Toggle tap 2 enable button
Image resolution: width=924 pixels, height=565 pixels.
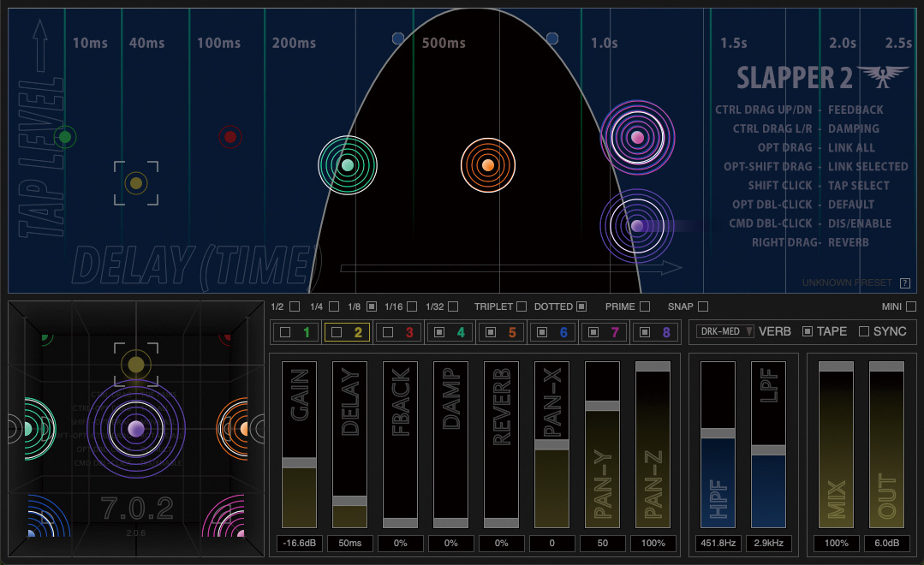[337, 332]
